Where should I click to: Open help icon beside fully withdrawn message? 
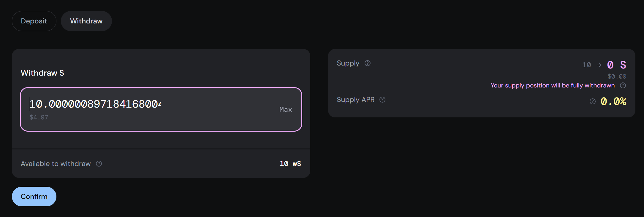[623, 85]
